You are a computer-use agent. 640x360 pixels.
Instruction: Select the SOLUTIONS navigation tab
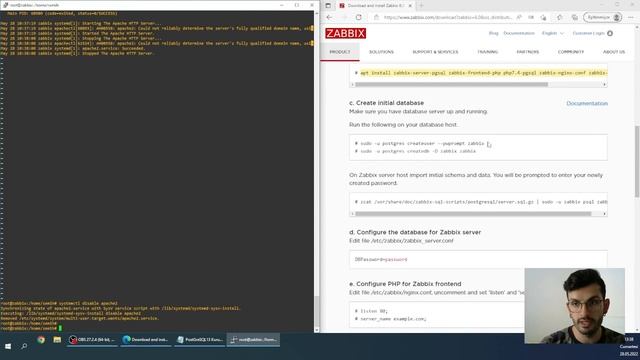[x=381, y=52]
